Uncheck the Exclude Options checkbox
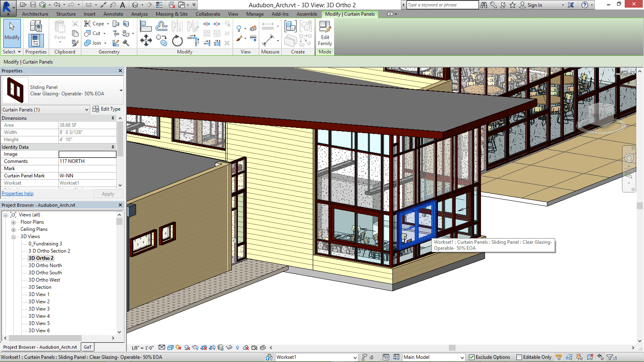Viewport: 644px width, 362px height. coord(471,357)
